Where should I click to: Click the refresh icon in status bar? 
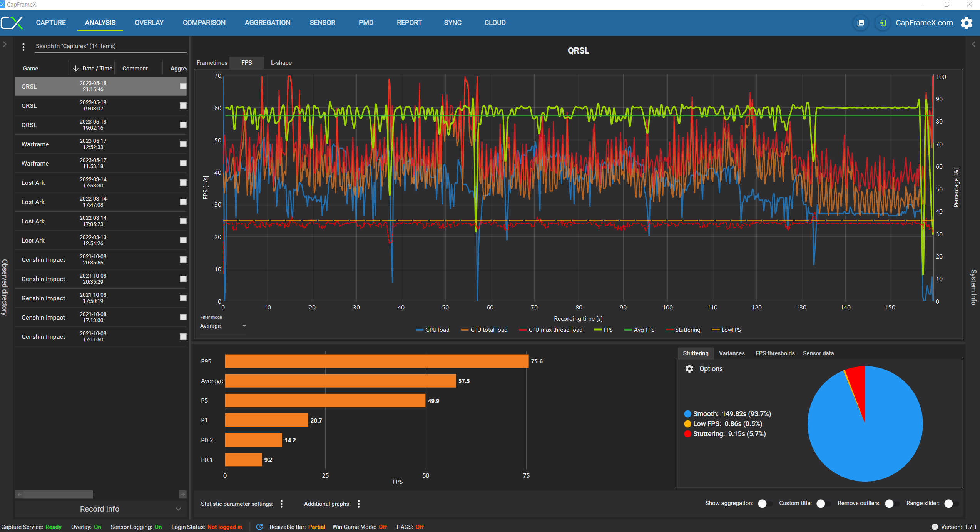point(259,527)
